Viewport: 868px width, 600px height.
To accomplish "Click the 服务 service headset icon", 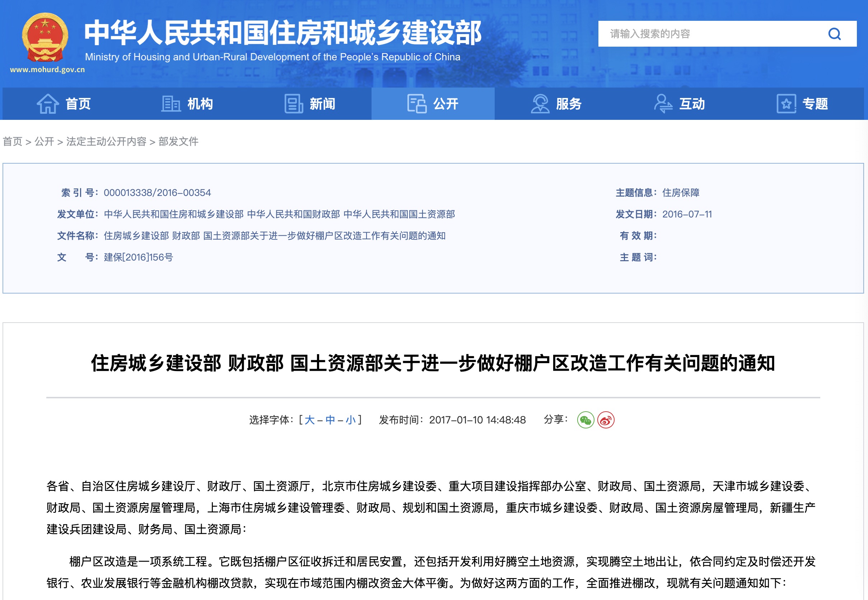I will click(x=541, y=104).
